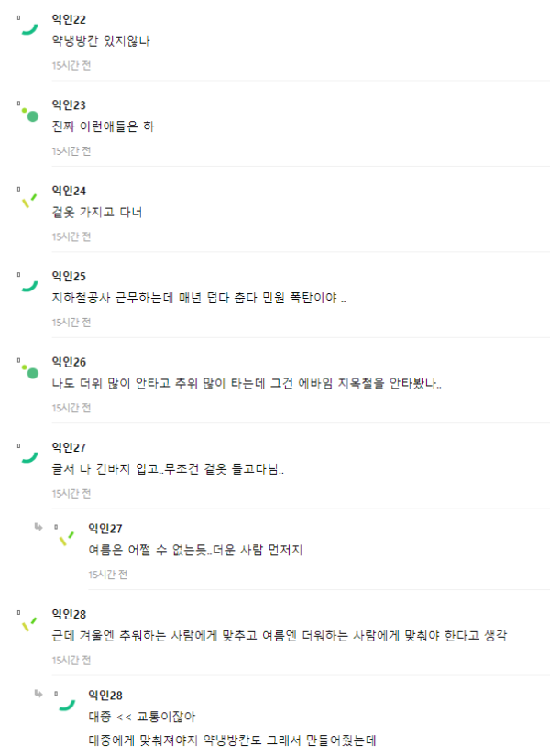Click reply arrow icon before 익인27's reply

pyautogui.click(x=38, y=527)
